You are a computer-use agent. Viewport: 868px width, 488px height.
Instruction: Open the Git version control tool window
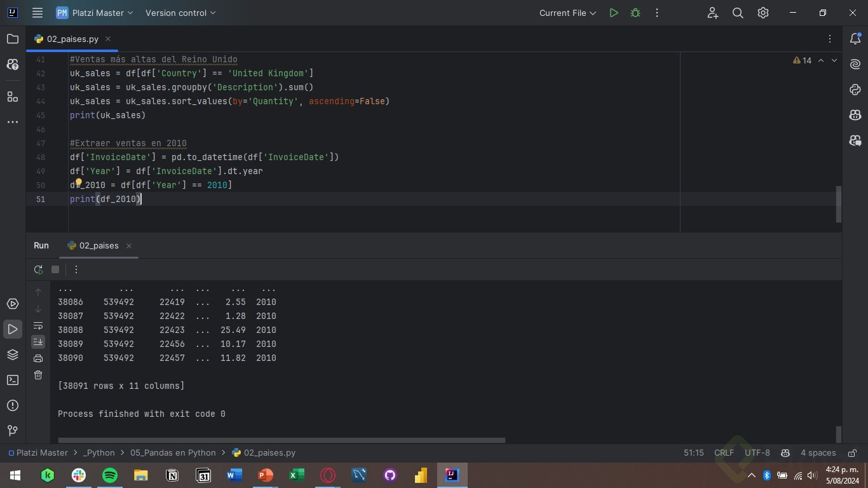click(13, 431)
